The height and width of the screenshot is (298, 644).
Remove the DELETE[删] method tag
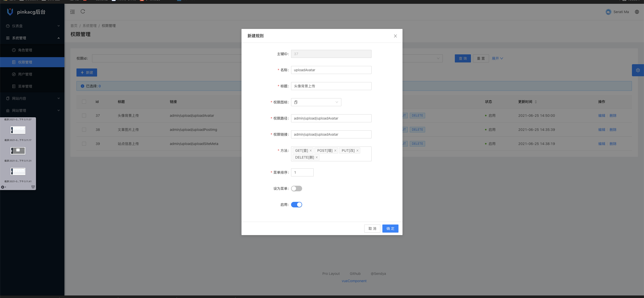(x=317, y=157)
